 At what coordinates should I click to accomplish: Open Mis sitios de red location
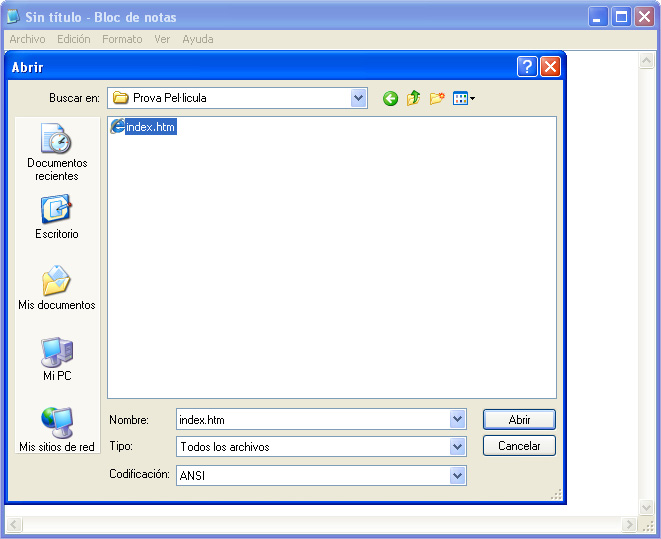pyautogui.click(x=56, y=430)
